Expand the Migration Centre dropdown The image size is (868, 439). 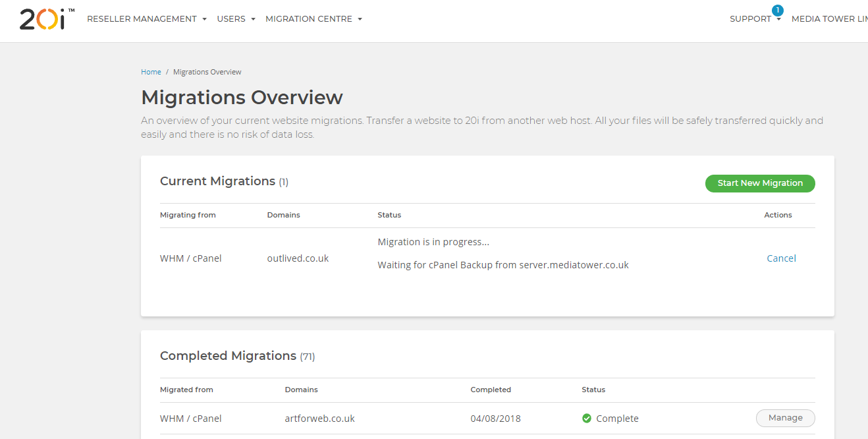313,19
